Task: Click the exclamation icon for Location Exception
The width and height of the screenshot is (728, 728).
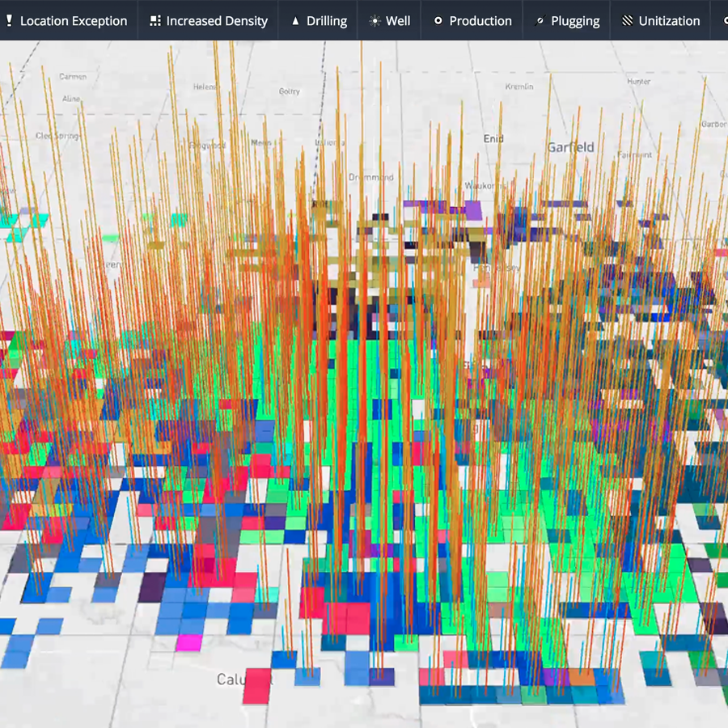Action: [9, 21]
